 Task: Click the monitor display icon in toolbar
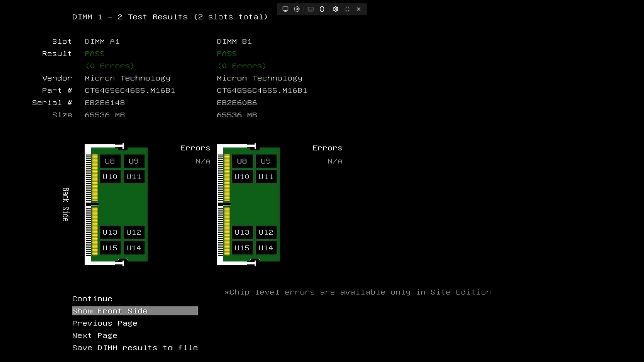tap(285, 9)
